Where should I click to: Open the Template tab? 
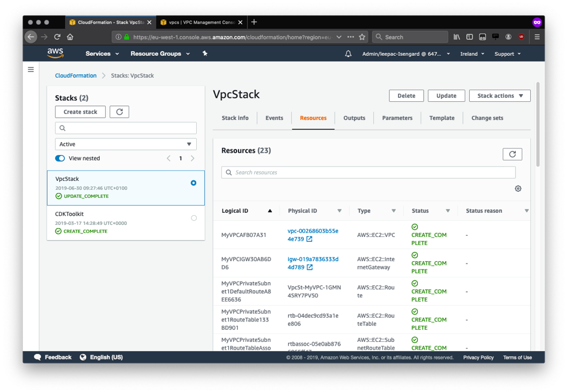click(441, 118)
